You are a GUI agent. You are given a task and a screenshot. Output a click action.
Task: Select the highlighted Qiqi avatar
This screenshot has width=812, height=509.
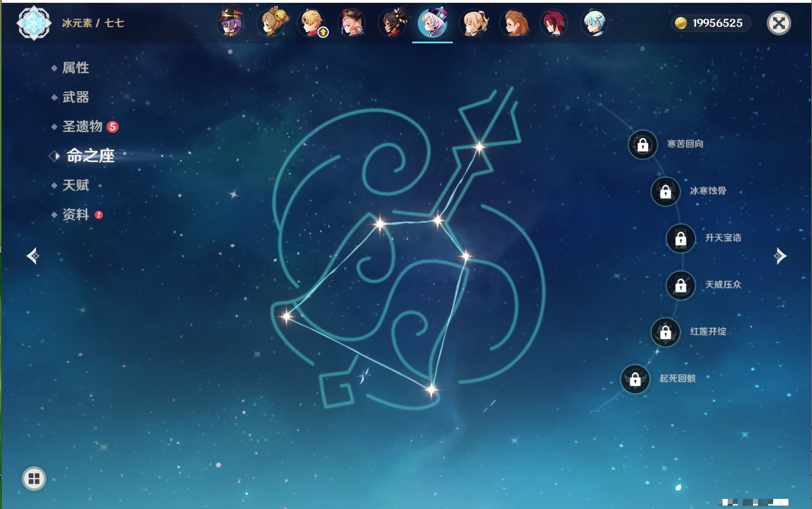(432, 22)
